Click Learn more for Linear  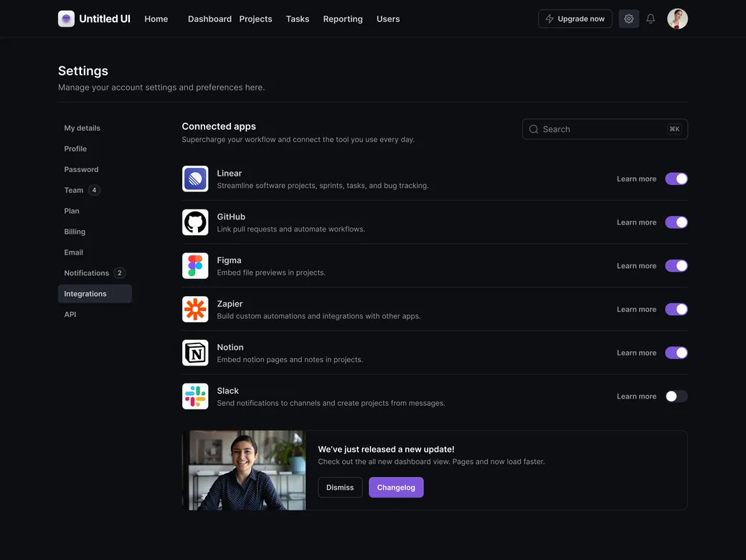pos(636,179)
